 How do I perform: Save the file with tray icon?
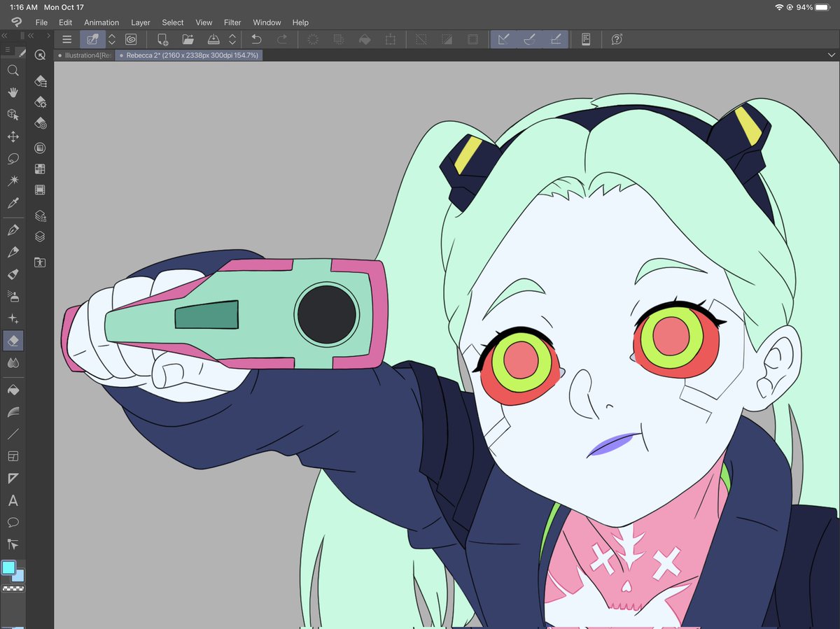pos(214,40)
